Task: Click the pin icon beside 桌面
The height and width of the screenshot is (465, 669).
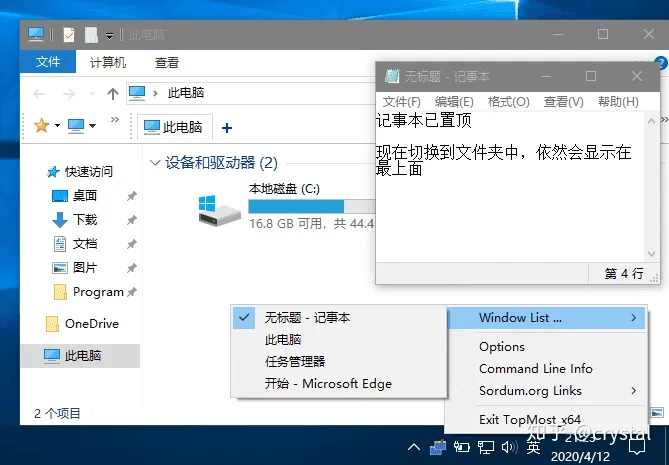Action: tap(132, 196)
